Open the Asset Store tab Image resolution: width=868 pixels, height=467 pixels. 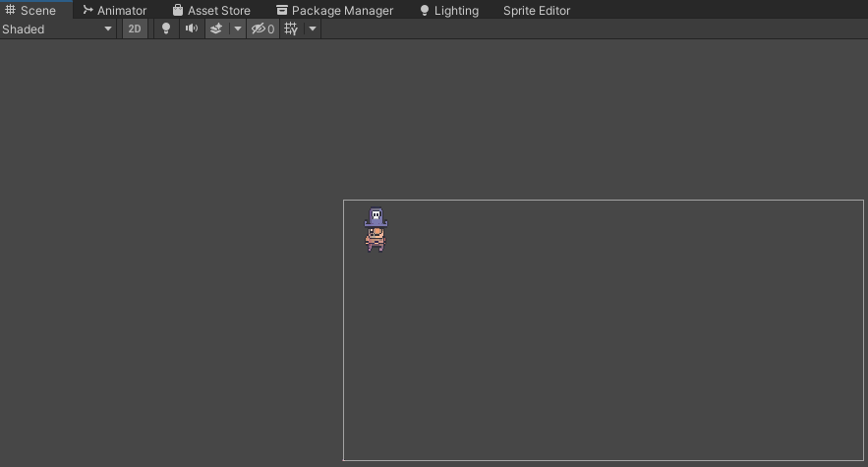[x=211, y=10]
